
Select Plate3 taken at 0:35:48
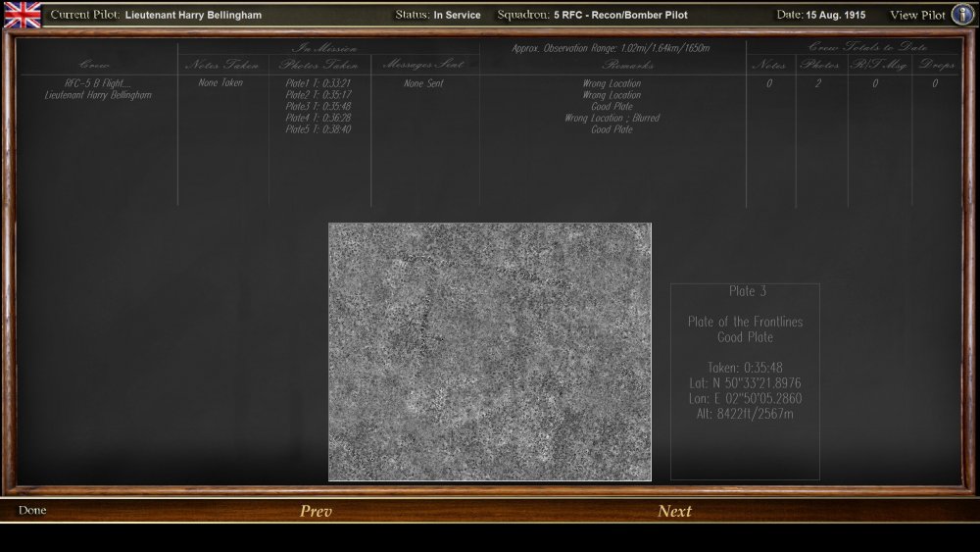pyautogui.click(x=318, y=107)
